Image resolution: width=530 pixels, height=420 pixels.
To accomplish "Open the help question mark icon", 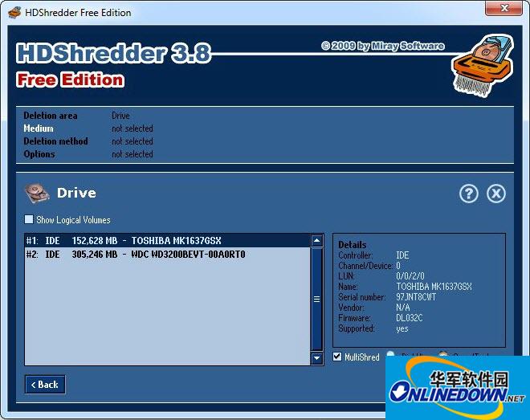I will pyautogui.click(x=469, y=194).
